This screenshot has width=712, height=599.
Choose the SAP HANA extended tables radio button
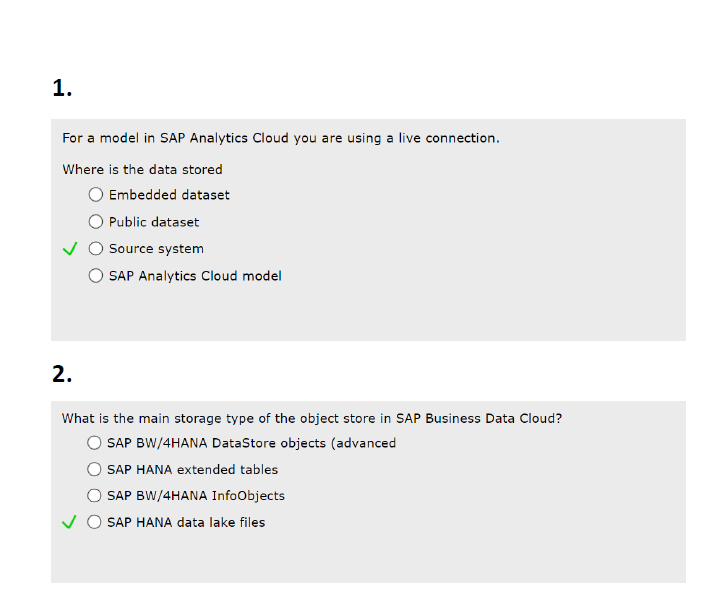[x=95, y=469]
